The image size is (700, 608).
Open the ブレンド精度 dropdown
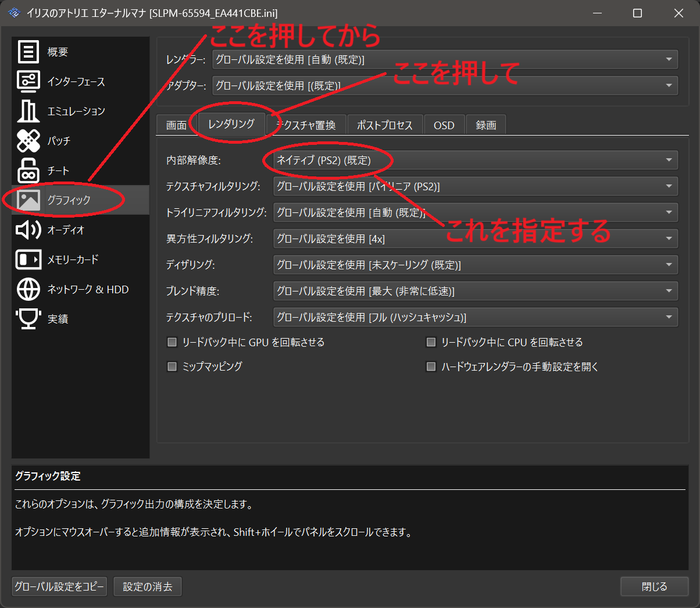click(476, 291)
